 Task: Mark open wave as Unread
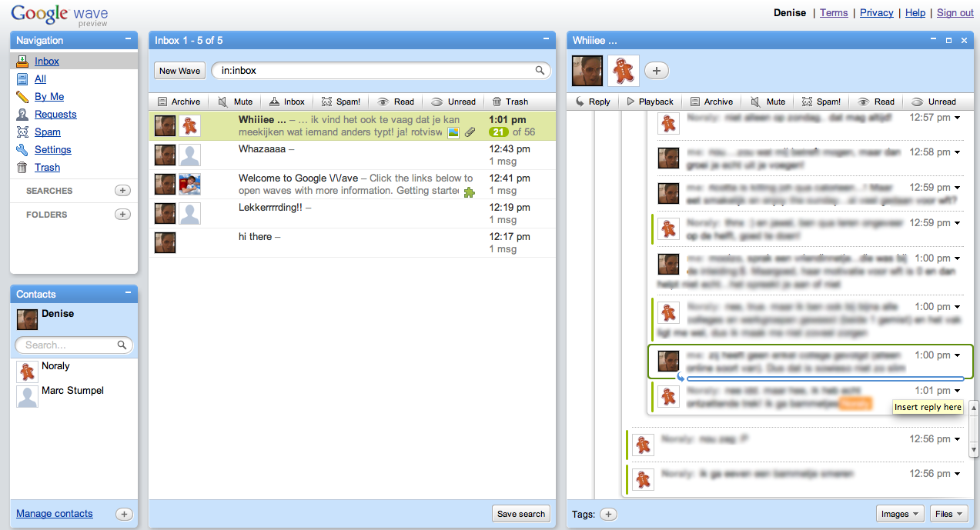click(933, 102)
